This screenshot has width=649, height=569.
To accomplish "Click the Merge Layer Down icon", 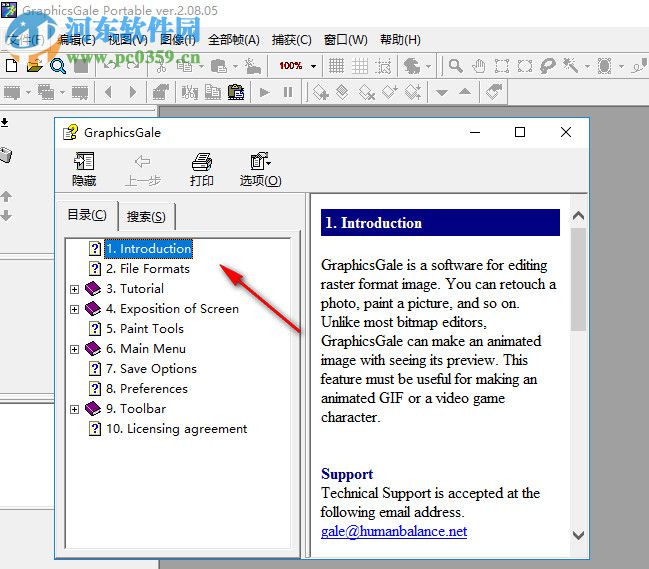I will click(389, 92).
